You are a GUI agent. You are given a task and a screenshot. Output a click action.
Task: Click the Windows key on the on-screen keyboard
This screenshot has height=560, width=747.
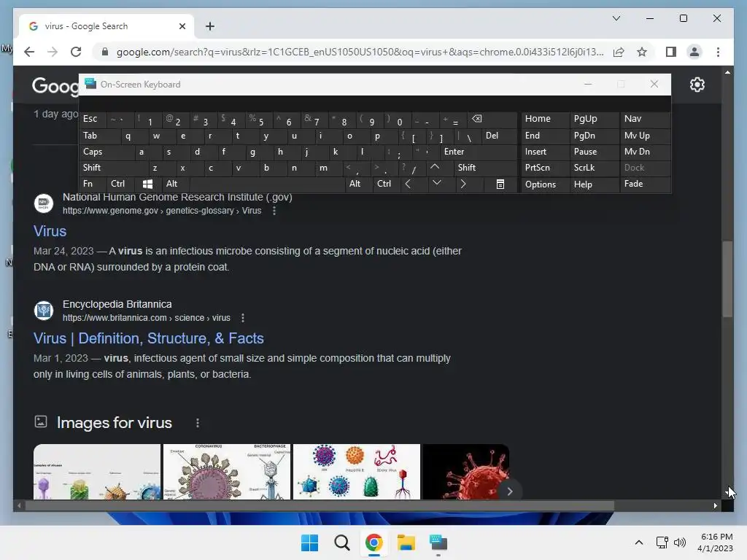pyautogui.click(x=147, y=184)
